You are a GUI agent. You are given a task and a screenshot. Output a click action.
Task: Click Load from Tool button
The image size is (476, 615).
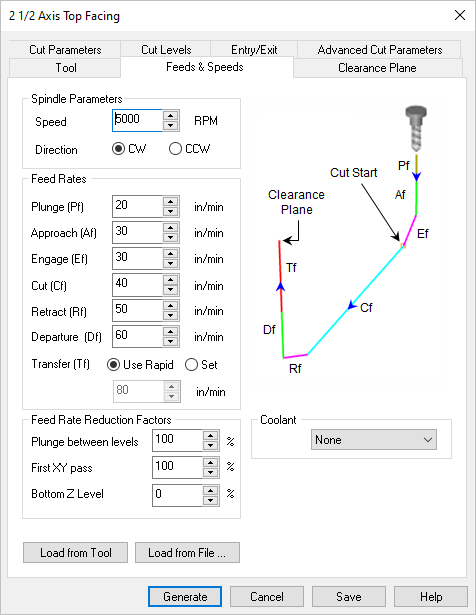point(75,553)
